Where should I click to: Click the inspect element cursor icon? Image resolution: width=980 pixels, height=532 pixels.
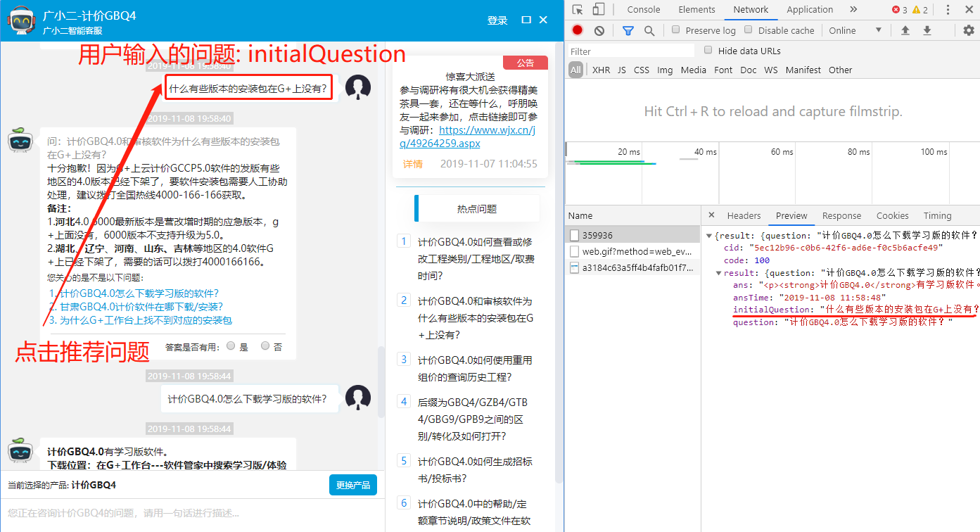(578, 10)
